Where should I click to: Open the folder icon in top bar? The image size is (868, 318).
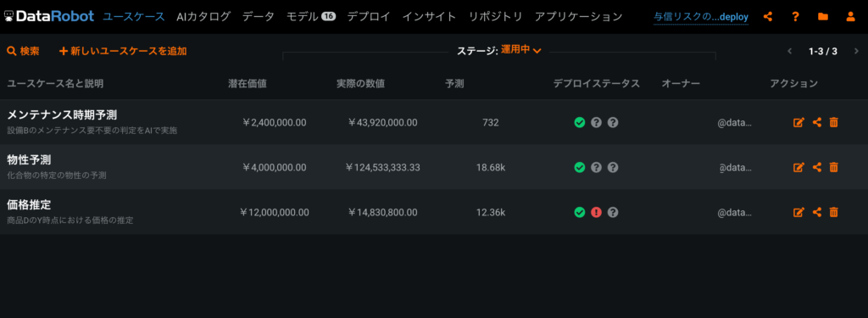823,17
